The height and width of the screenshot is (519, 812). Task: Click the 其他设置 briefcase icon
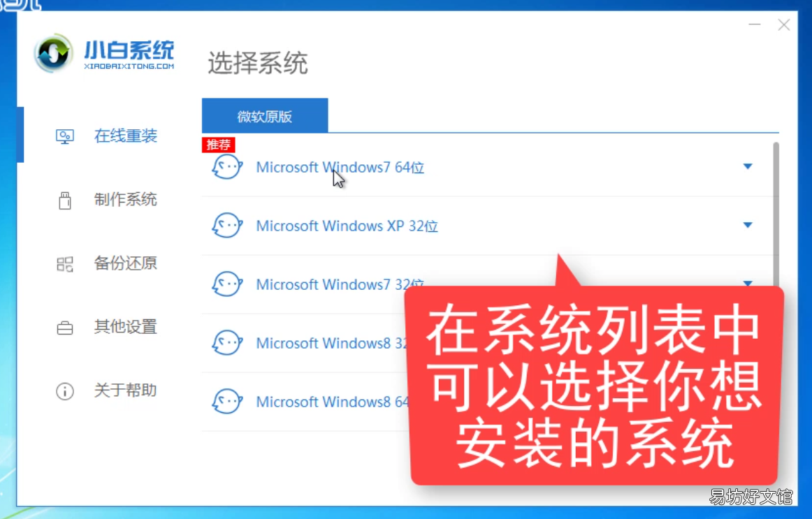65,328
